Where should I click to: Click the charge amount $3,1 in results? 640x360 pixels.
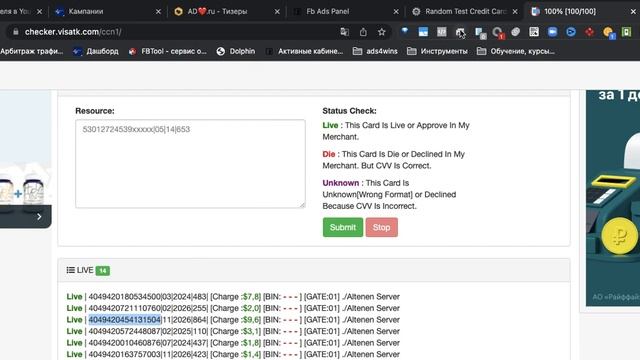251,331
